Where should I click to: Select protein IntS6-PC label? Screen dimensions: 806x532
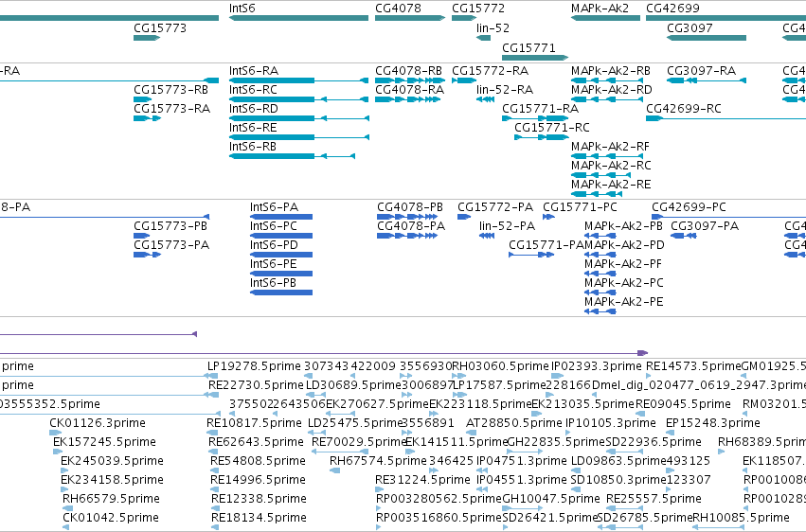(x=274, y=226)
